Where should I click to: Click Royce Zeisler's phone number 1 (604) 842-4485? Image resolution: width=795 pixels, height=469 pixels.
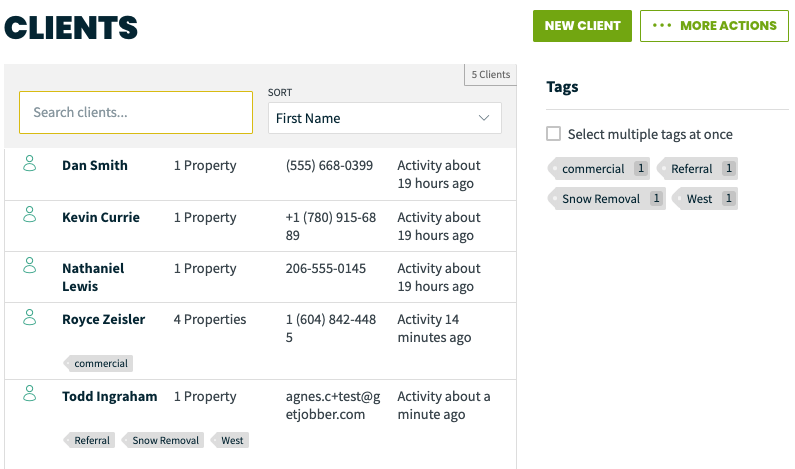331,329
